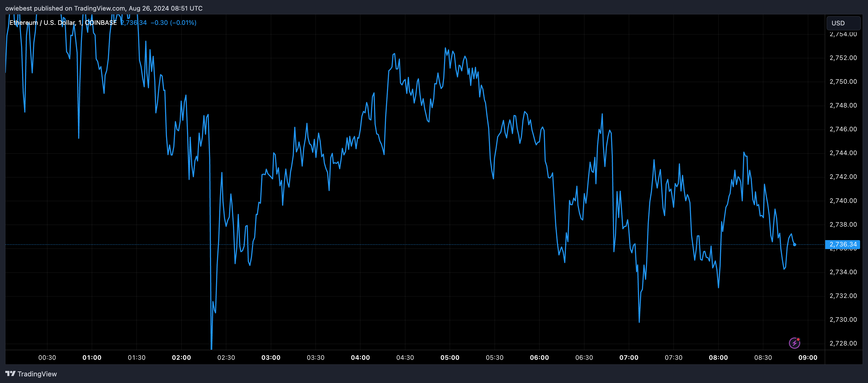This screenshot has width=868, height=383.
Task: Click the 2,732.00 price axis label
Action: point(843,296)
